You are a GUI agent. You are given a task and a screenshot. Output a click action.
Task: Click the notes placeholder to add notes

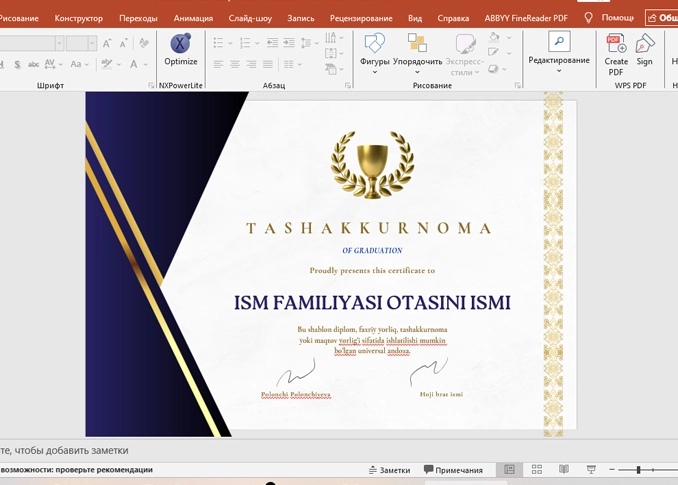coord(64,450)
